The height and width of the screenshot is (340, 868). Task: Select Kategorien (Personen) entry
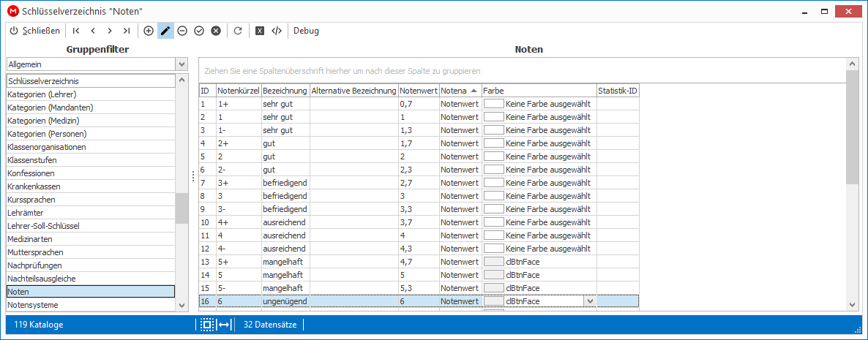tap(91, 134)
